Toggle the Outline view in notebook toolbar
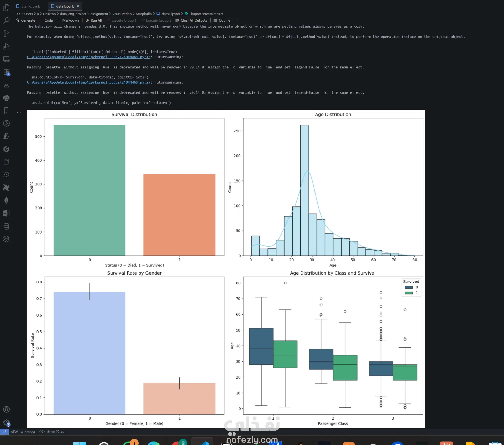 point(222,20)
